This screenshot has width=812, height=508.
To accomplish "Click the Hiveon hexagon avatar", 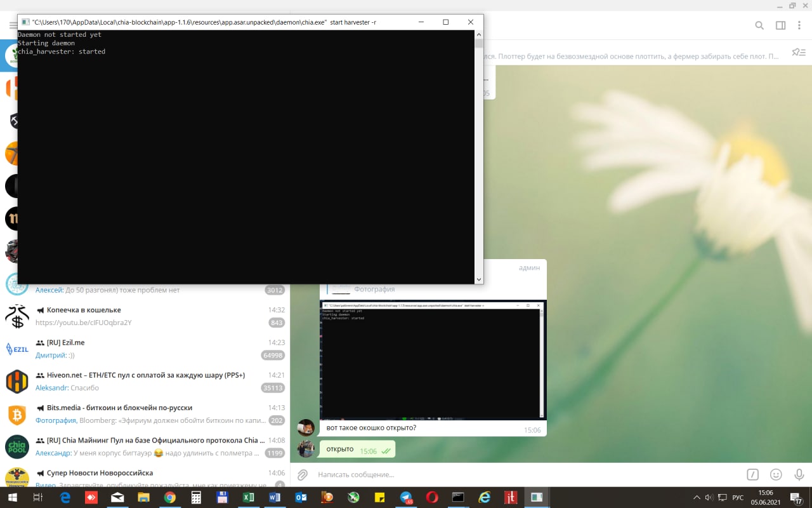I will [x=17, y=382].
